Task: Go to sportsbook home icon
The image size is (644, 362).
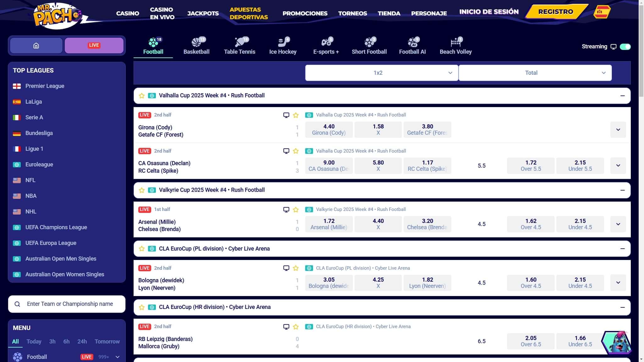Action: 36,46
